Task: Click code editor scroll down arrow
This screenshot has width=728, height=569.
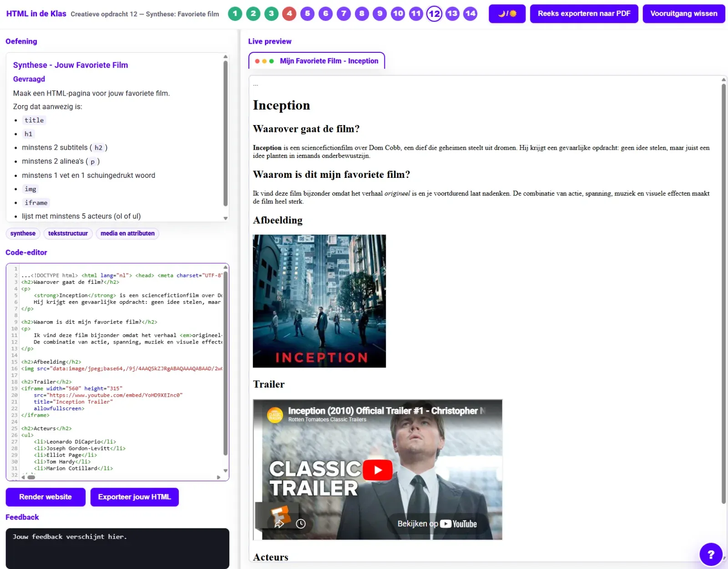Action: [225, 471]
